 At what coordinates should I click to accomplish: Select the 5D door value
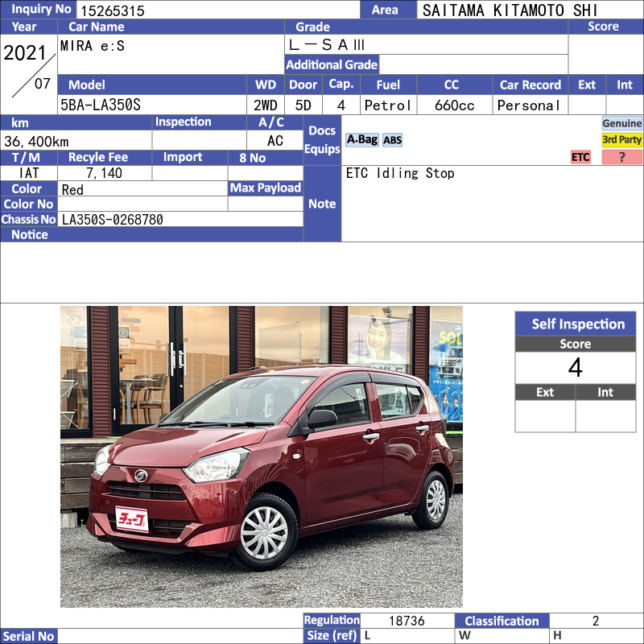[303, 105]
